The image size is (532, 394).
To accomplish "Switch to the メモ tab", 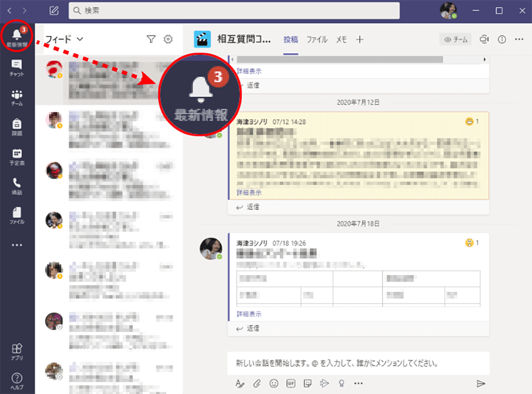I will (341, 40).
